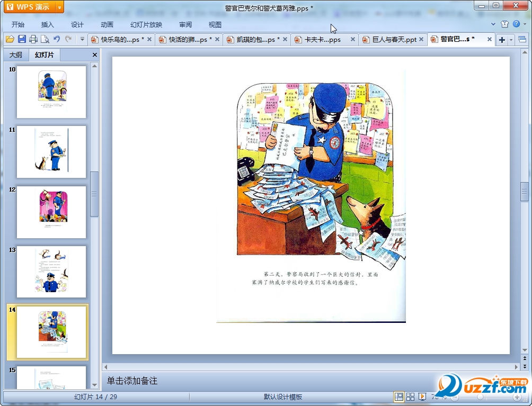Expand the WPS 演示 menu arrow
The height and width of the screenshot is (406, 532).
click(59, 7)
